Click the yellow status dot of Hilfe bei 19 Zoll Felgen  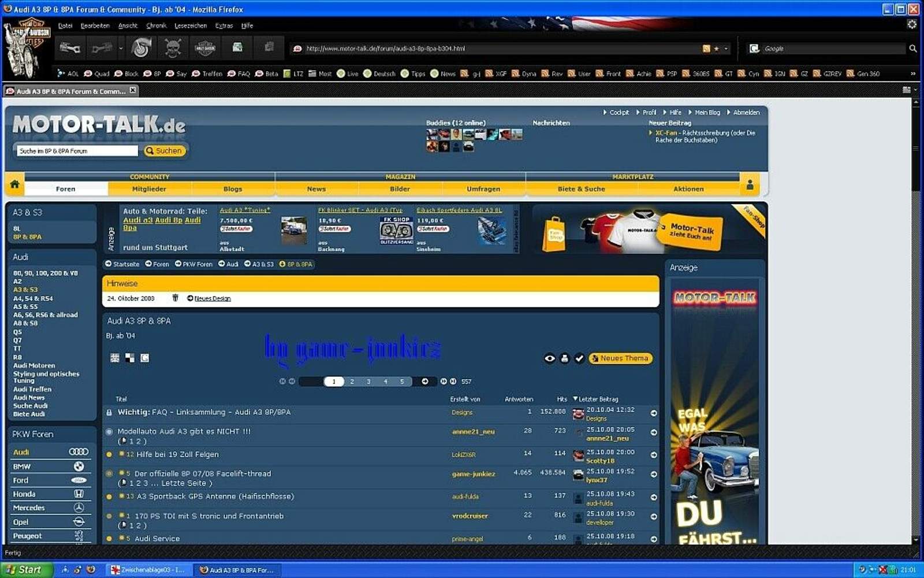click(109, 455)
